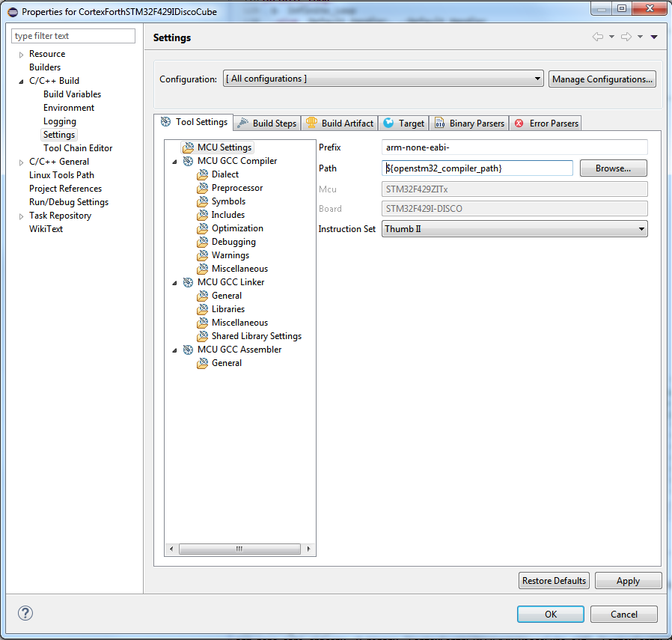Collapse the C/C++ Build tree node
Viewport: 672px width, 640px height.
pos(22,81)
